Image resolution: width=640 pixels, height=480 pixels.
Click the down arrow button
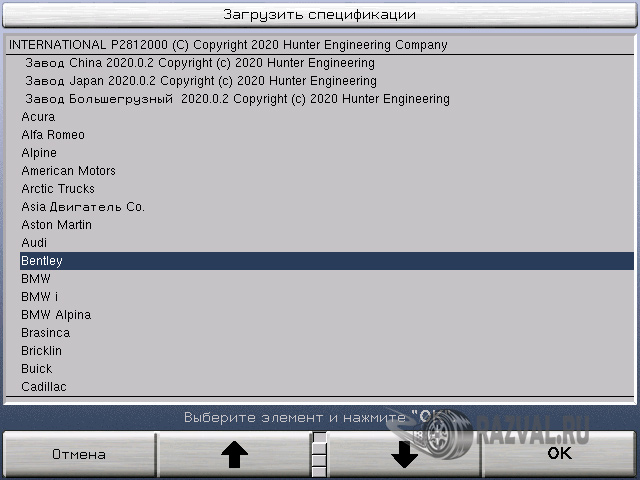click(404, 454)
